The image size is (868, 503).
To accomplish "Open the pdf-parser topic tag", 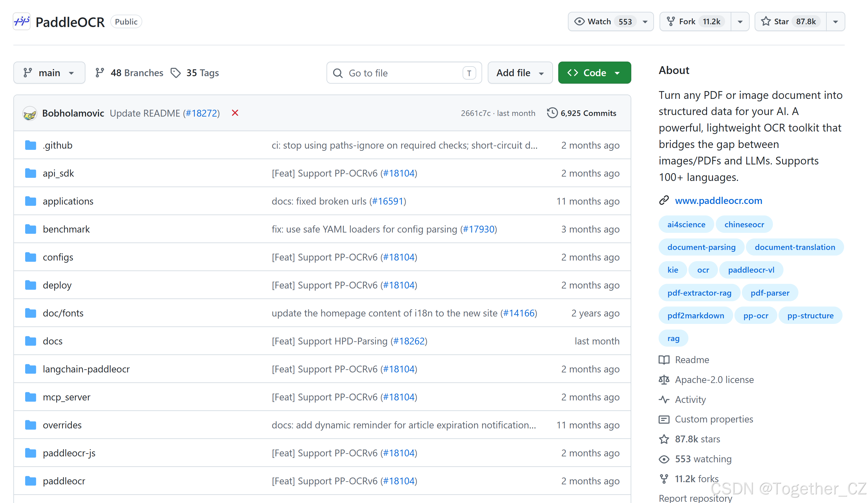I will [x=770, y=293].
